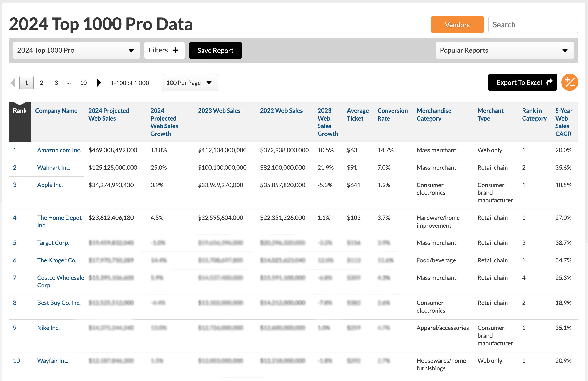The height and width of the screenshot is (381, 588).
Task: Sort by 2022 Web Sales column header
Action: click(281, 111)
